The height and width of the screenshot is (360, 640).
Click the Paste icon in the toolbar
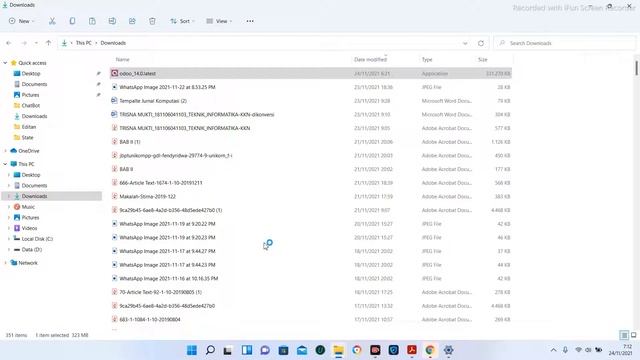click(92, 21)
